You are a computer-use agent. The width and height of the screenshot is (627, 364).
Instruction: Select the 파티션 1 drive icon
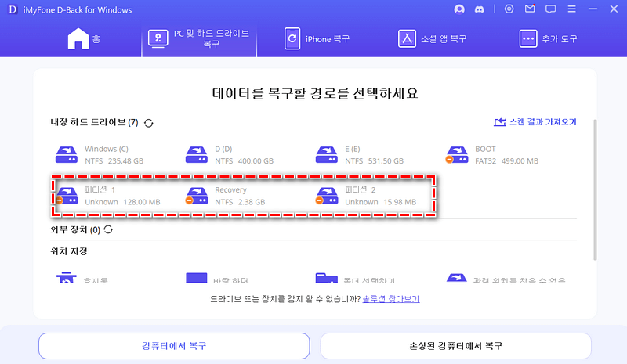click(x=67, y=196)
